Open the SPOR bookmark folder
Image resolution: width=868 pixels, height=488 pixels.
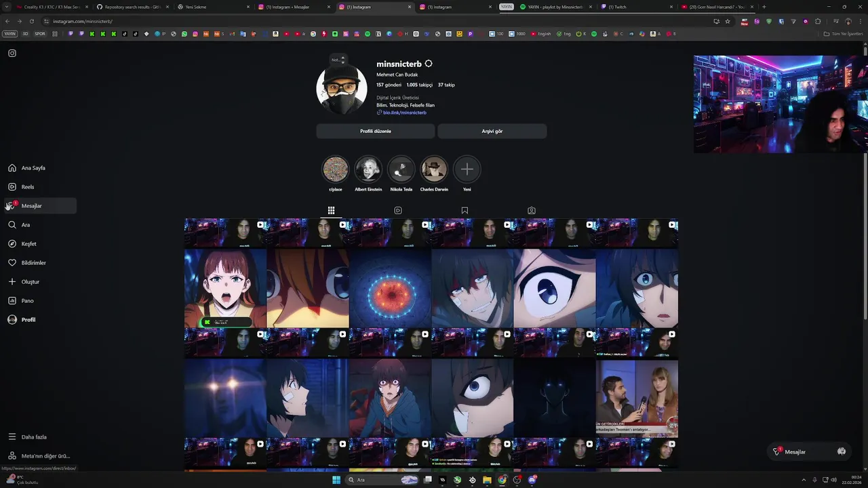coord(40,33)
